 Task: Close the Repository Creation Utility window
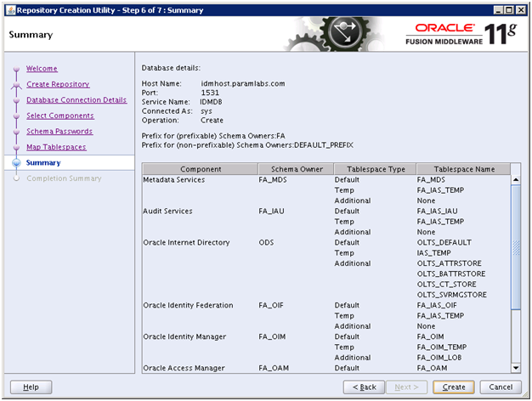point(521,10)
